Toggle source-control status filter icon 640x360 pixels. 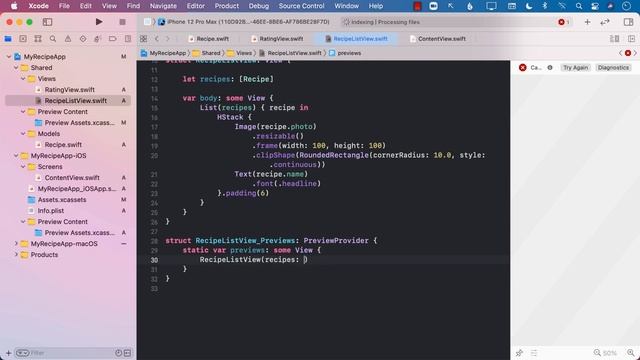point(127,353)
